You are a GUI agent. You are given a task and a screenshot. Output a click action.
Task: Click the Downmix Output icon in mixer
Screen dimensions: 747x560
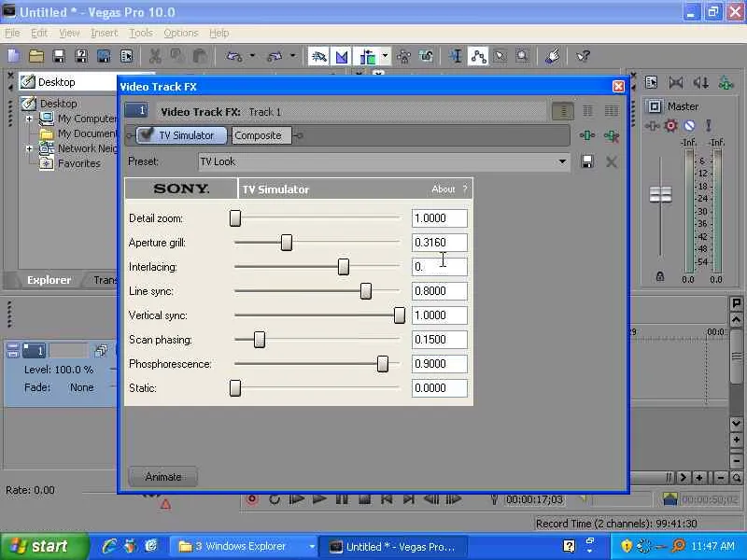coord(676,83)
